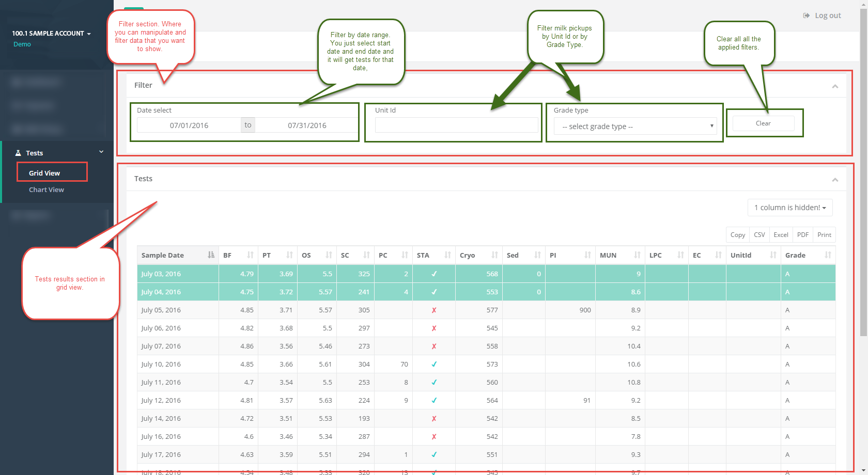Open the 100.1 Sample Account dropdown
The width and height of the screenshot is (868, 475).
52,34
